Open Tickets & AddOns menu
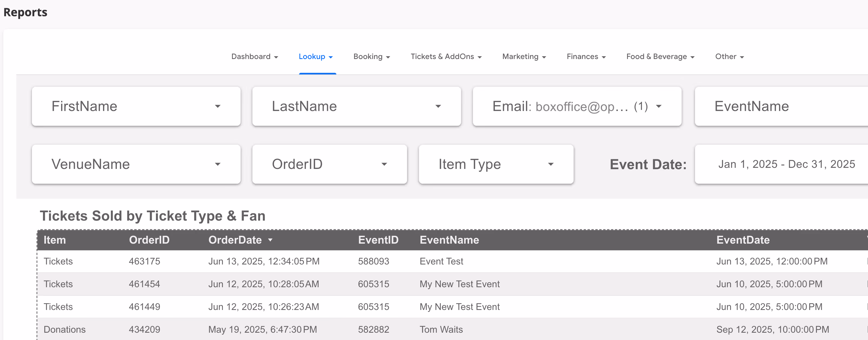 [x=446, y=57]
